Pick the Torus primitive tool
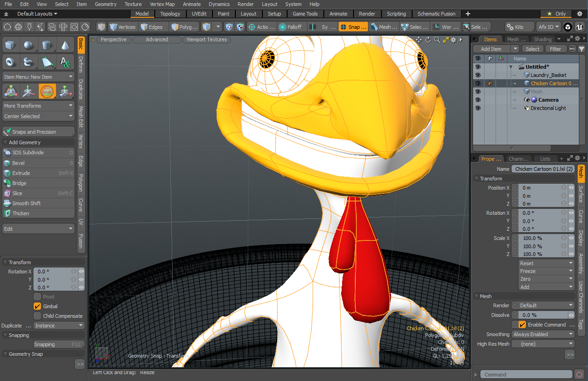 tap(10, 62)
